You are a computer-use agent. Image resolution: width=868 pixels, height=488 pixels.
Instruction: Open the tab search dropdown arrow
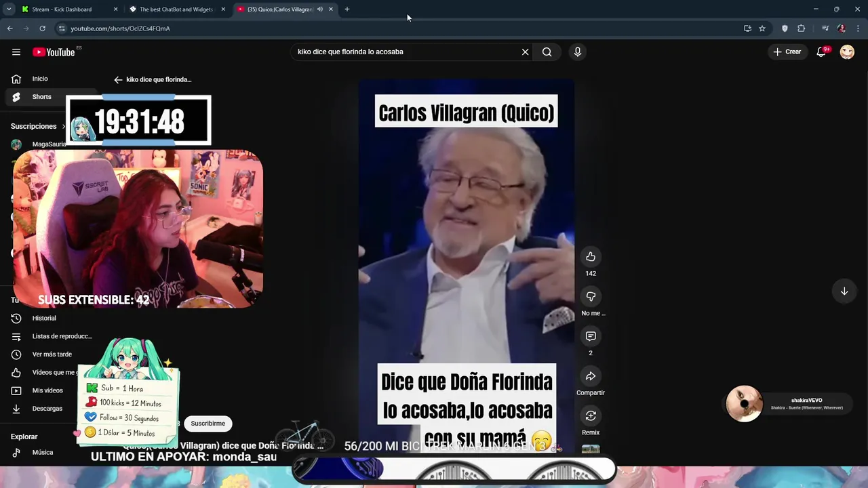(9, 9)
